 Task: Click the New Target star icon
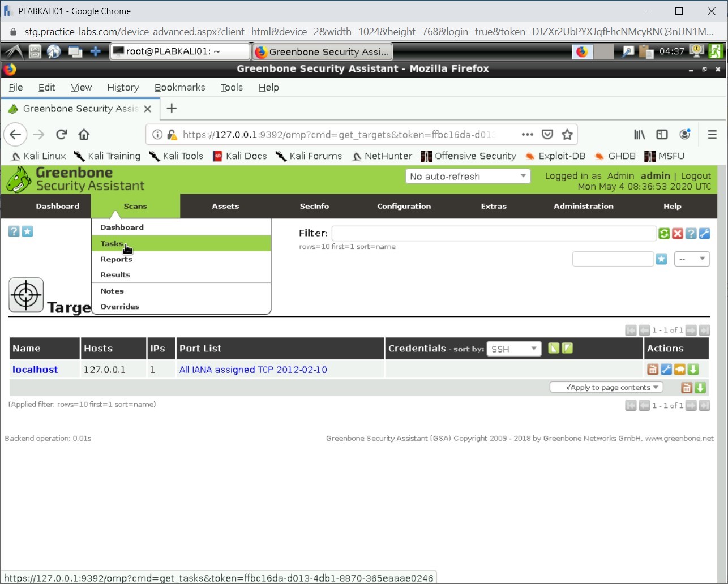point(27,231)
